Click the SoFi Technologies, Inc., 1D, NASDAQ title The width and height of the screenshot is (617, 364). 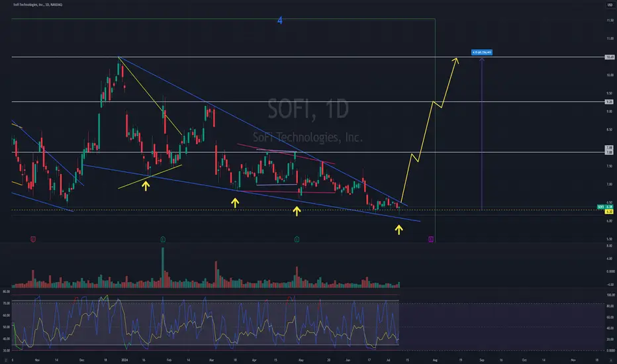pos(38,5)
